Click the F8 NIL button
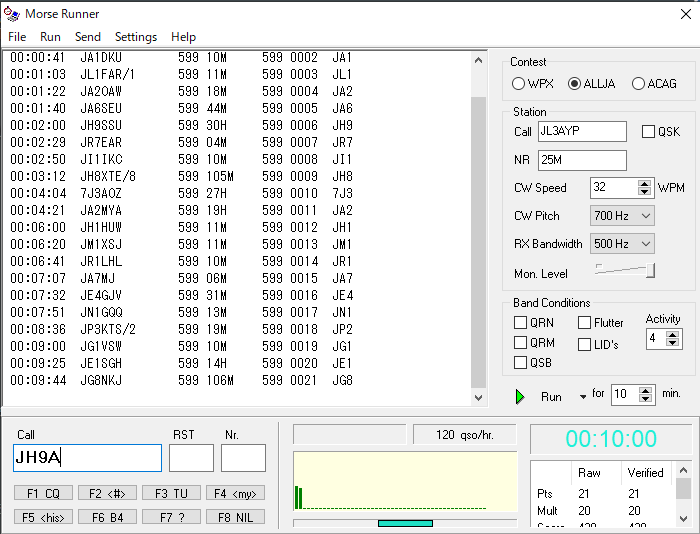This screenshot has height=534, width=700. (235, 517)
